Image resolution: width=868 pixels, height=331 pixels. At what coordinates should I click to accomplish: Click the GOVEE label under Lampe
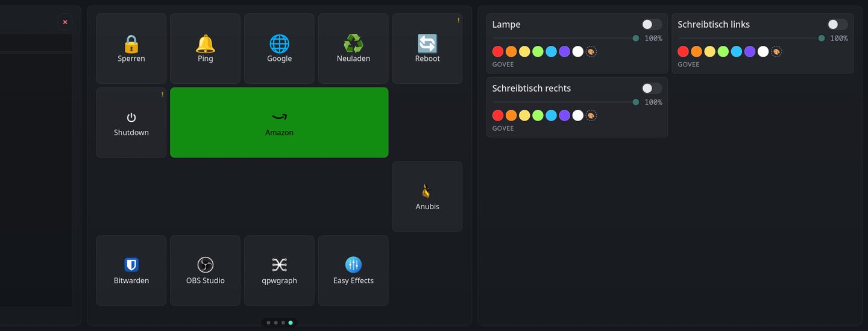[503, 65]
